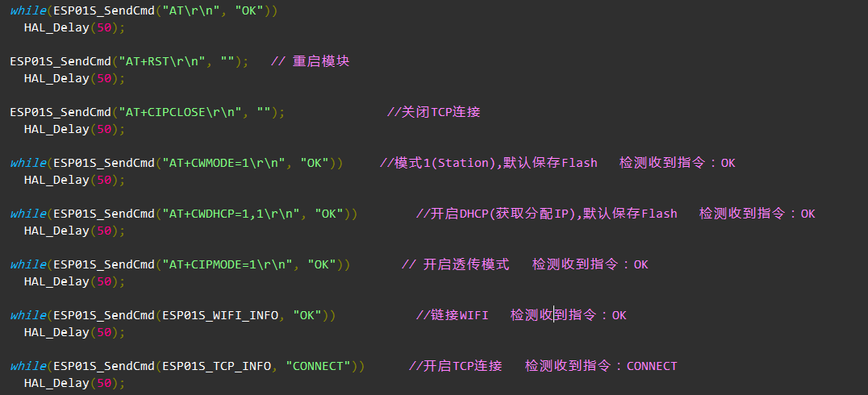Image resolution: width=868 pixels, height=395 pixels.
Task: Click the "CONNECT" string argument
Action: (x=318, y=366)
